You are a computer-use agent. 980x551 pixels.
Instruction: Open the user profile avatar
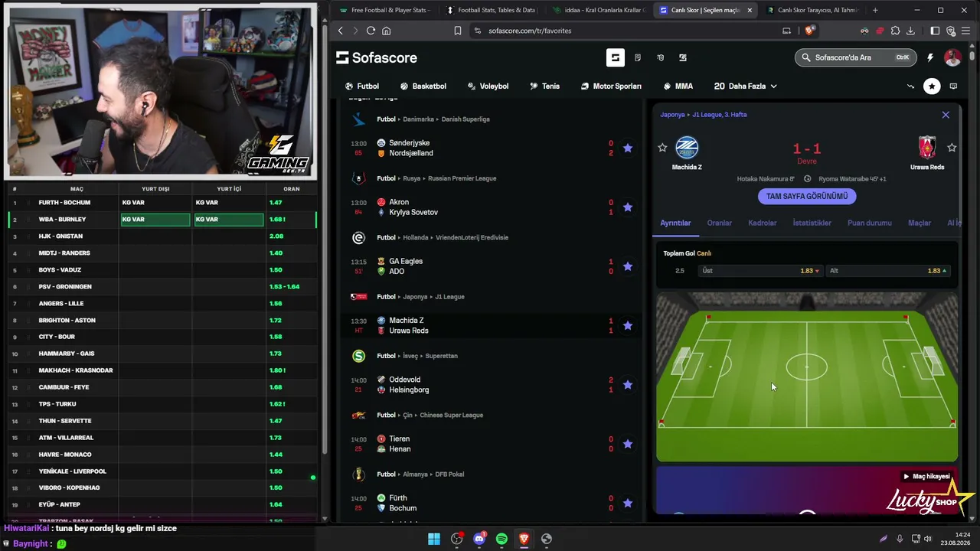pos(952,57)
